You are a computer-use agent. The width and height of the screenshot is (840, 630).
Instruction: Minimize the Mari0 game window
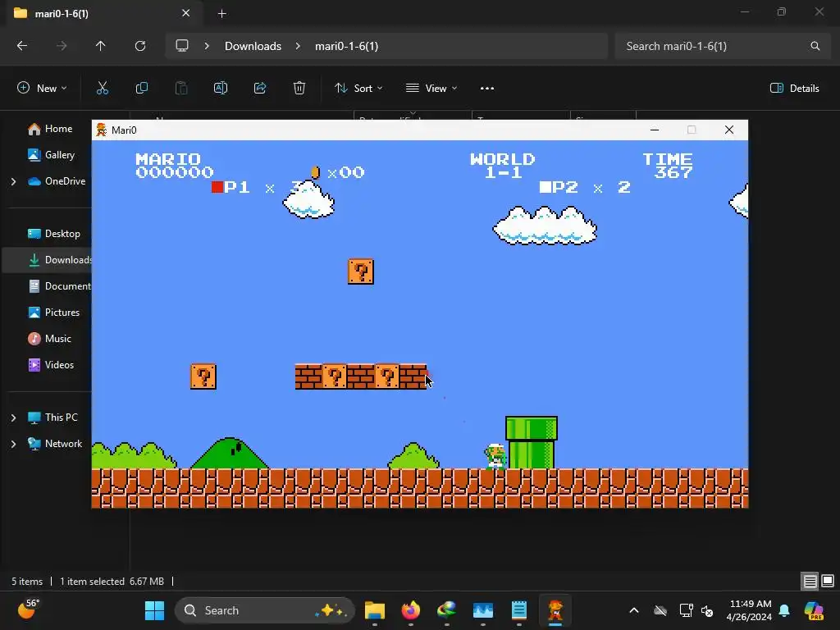click(654, 130)
